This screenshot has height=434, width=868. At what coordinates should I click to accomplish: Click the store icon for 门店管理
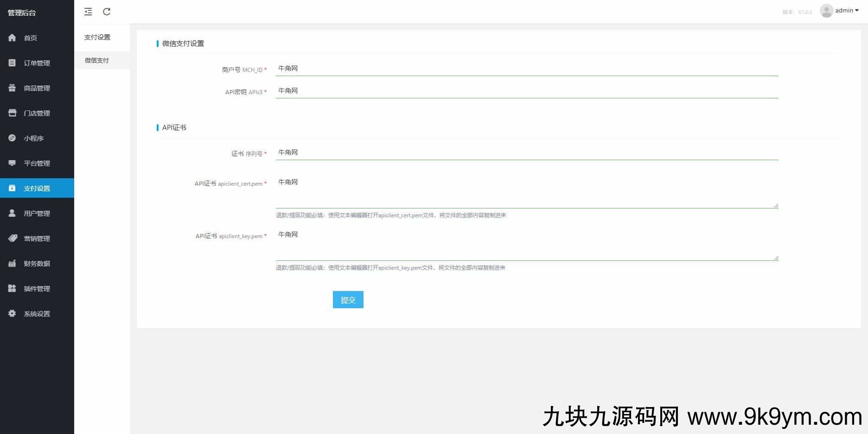click(x=12, y=113)
